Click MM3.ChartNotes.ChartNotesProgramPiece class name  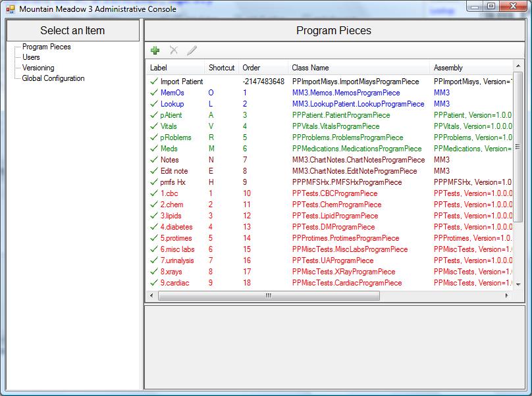[x=358, y=160]
